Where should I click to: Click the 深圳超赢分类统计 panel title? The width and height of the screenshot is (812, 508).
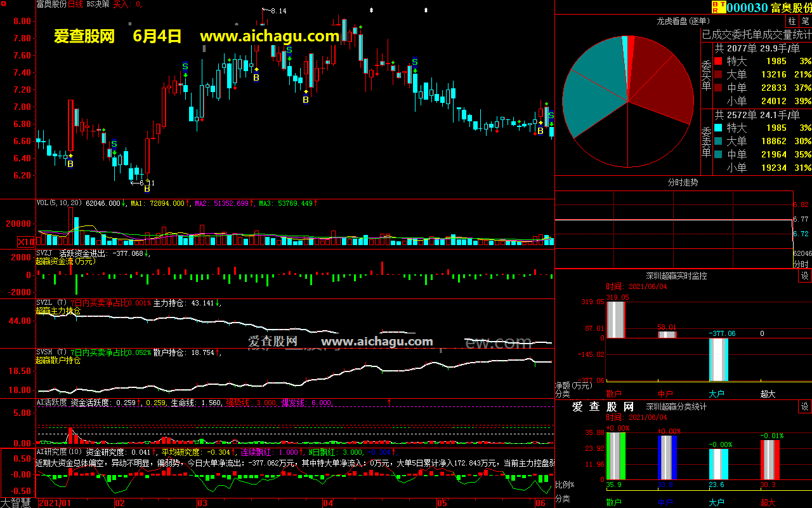(x=676, y=406)
